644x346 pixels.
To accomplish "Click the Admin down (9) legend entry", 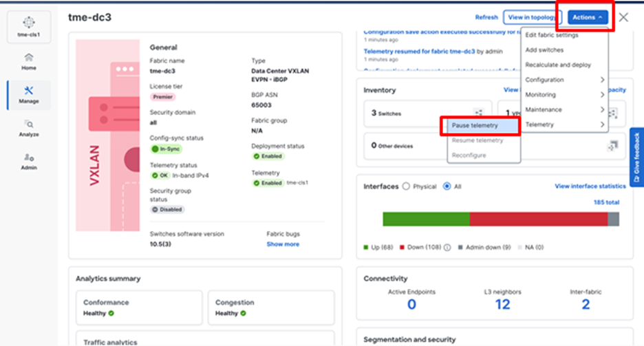I will 484,248.
